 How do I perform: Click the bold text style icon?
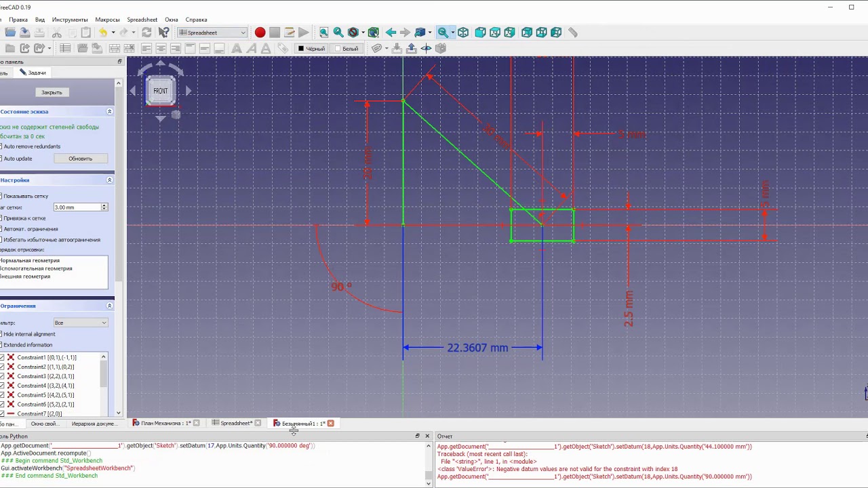237,48
